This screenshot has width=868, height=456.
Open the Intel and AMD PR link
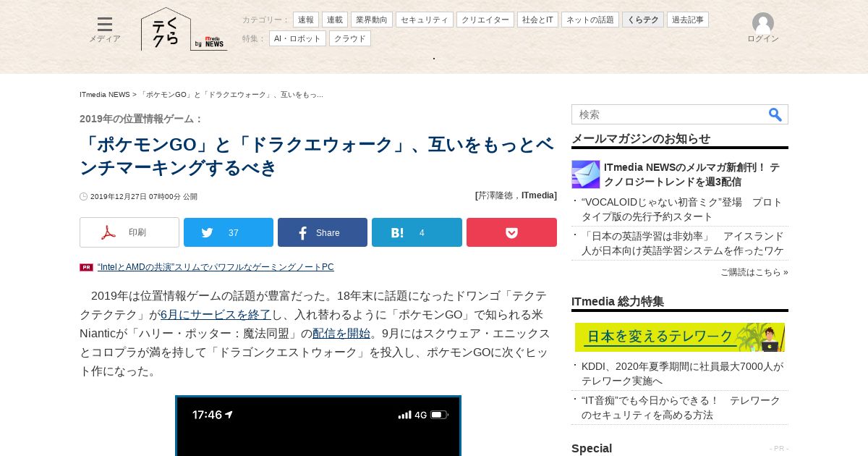tap(216, 267)
